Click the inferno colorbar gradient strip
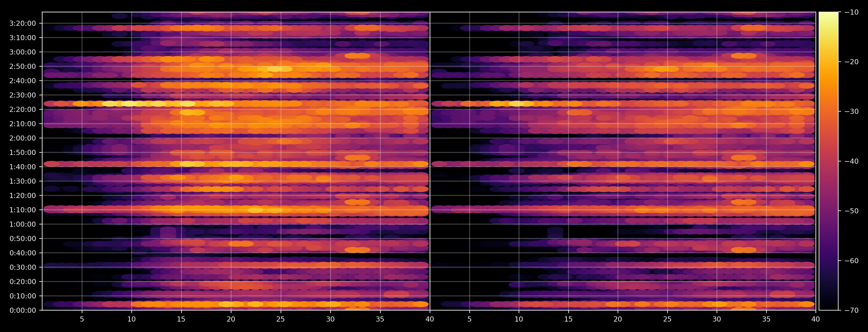The image size is (868, 332). click(829, 161)
